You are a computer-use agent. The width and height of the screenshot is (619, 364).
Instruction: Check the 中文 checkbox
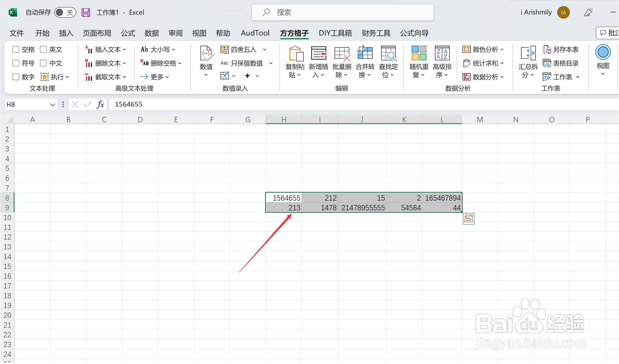[43, 63]
